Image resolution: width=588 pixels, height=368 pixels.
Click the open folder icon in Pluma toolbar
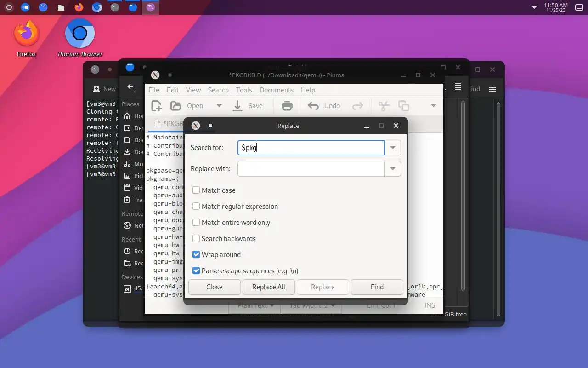175,106
